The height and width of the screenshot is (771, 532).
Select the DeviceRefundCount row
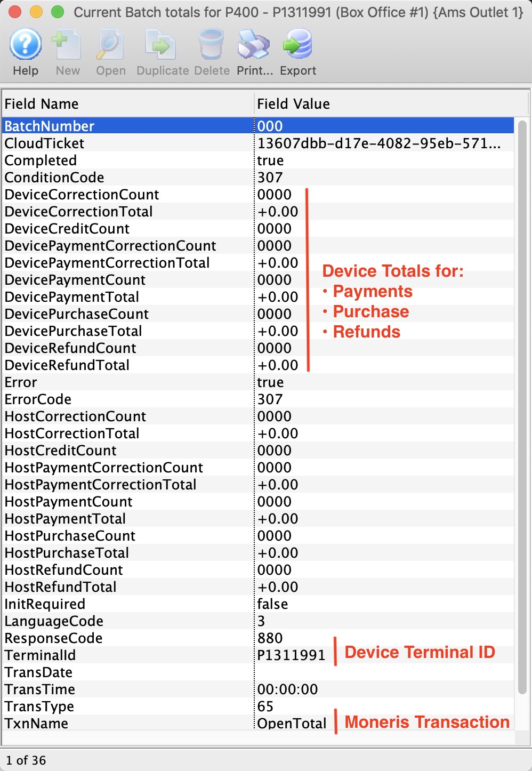258,348
